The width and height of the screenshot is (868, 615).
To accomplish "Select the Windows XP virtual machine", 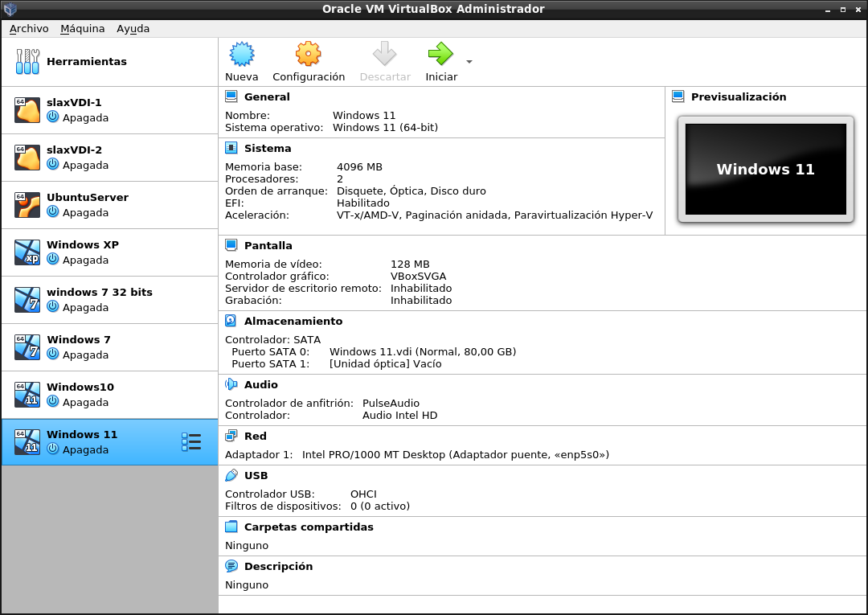I will pyautogui.click(x=109, y=252).
